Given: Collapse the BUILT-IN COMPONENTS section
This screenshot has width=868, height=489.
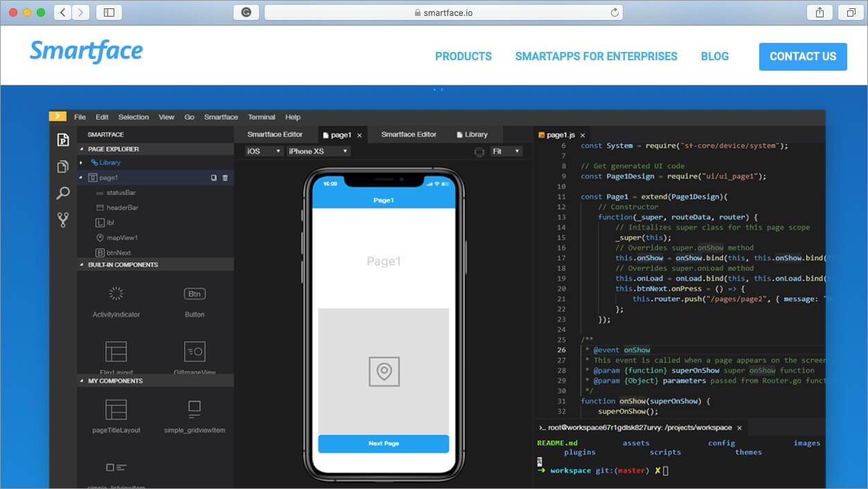Looking at the screenshot, I should pos(82,265).
